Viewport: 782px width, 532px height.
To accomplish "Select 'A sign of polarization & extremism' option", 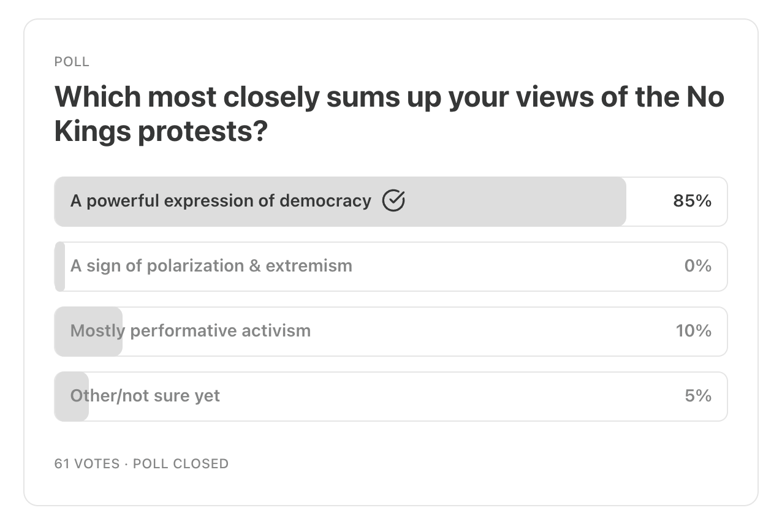I will [391, 267].
